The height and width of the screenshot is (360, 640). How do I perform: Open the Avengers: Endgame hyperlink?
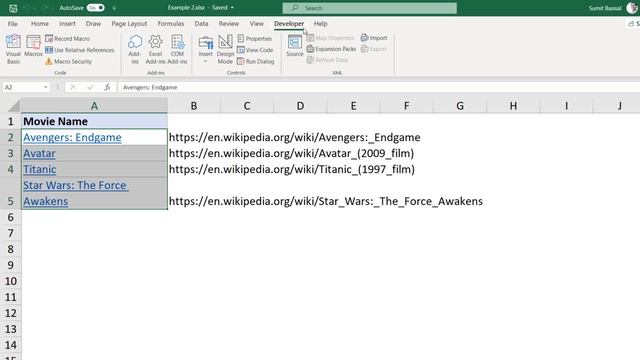point(72,137)
